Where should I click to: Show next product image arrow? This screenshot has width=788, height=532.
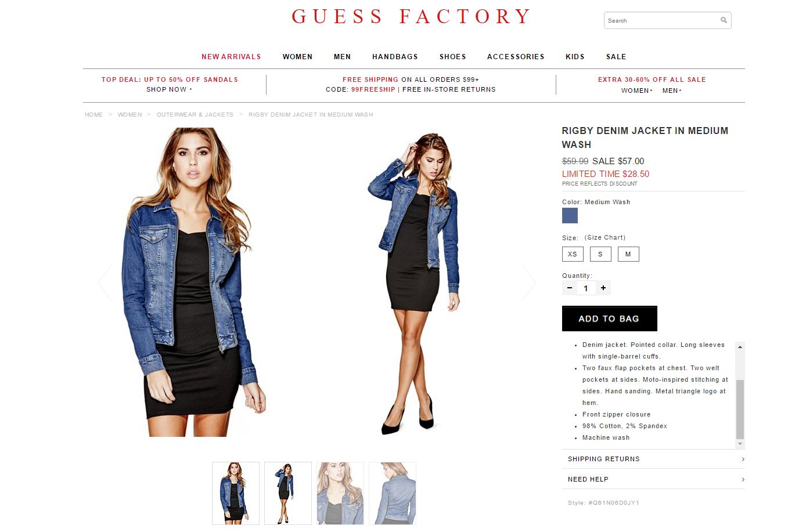(528, 283)
